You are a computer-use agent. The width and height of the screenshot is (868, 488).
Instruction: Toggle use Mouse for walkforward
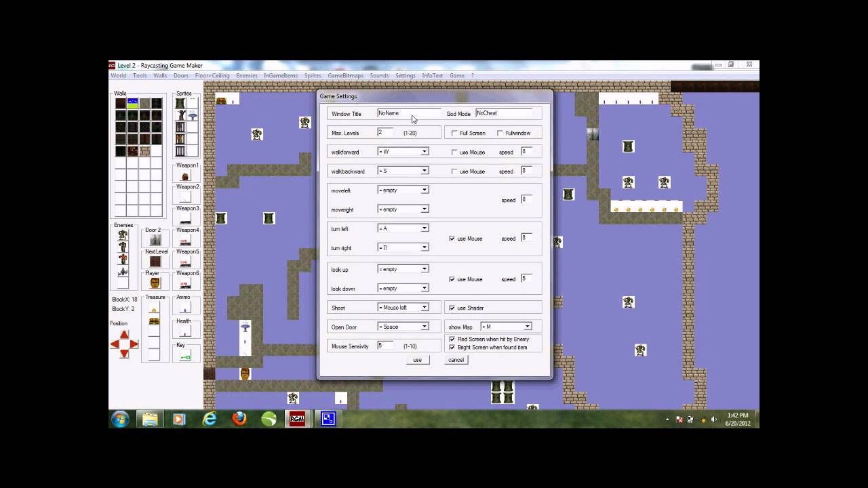click(x=454, y=152)
